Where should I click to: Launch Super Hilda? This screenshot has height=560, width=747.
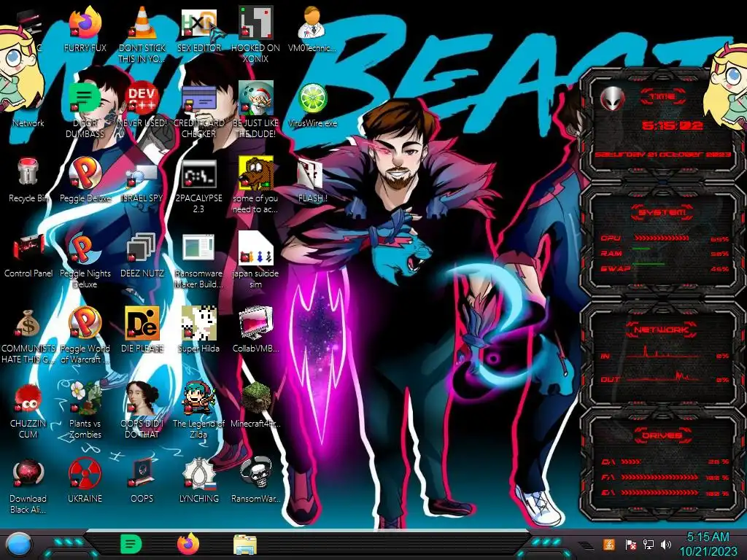point(198,323)
